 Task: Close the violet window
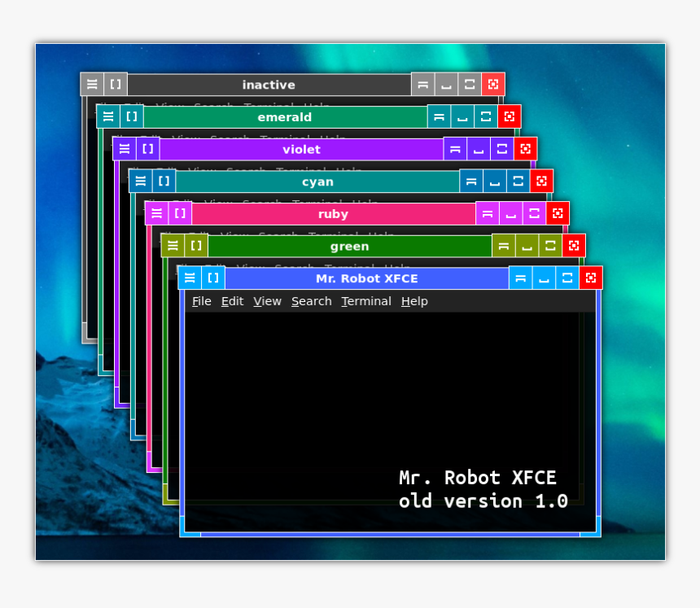tap(526, 149)
